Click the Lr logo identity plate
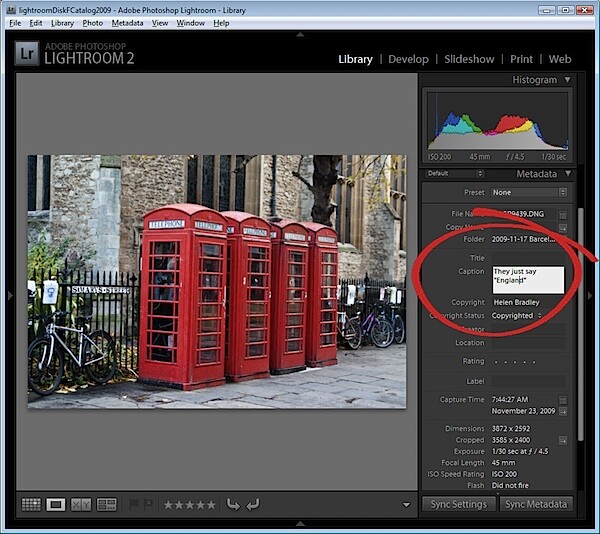 click(x=27, y=54)
